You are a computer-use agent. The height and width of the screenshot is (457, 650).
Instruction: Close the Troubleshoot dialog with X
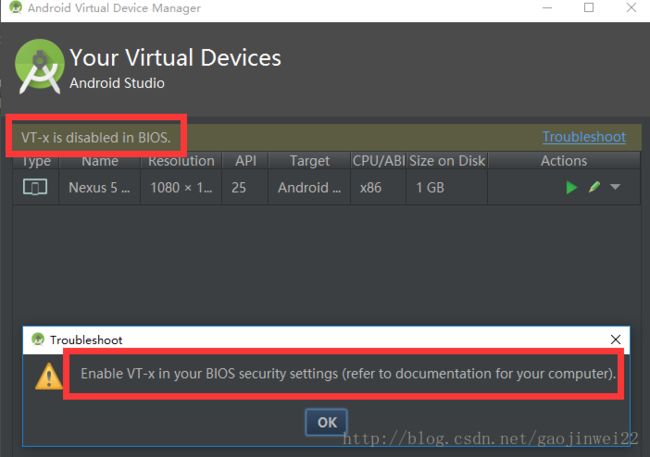coord(616,339)
